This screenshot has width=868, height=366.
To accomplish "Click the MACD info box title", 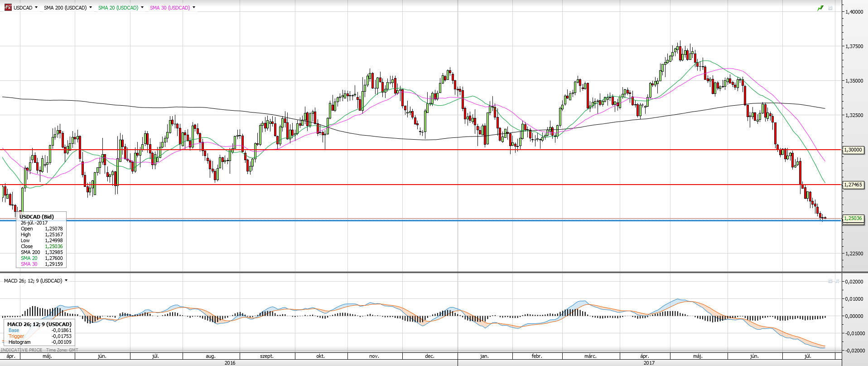I will click(39, 324).
